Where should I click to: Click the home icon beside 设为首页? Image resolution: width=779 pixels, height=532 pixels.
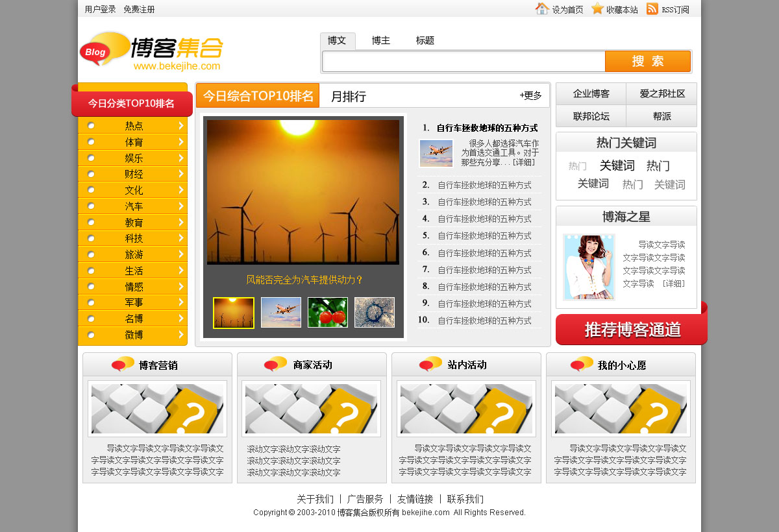click(542, 8)
